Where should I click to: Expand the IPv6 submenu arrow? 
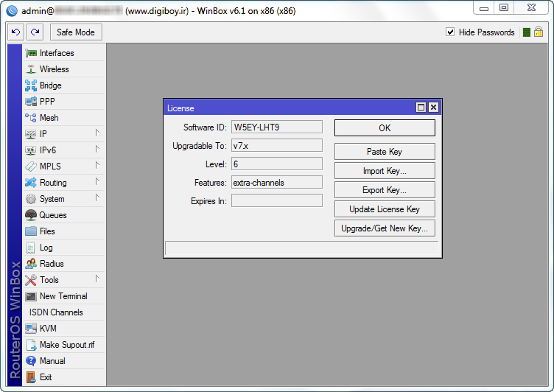coord(97,149)
